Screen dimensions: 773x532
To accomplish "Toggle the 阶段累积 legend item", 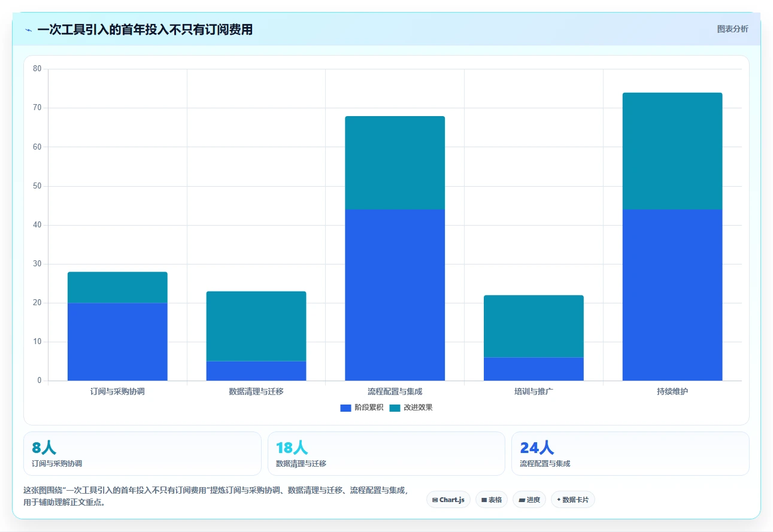I will [x=362, y=408].
